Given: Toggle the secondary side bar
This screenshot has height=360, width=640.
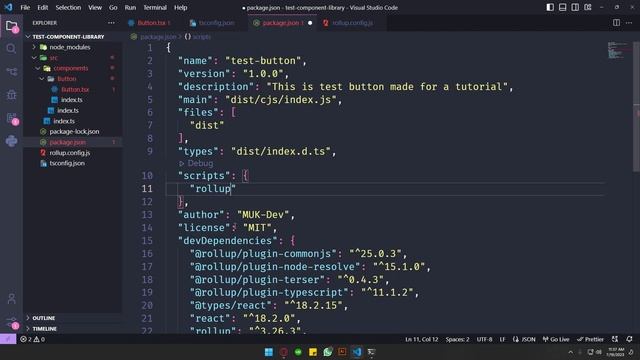Looking at the screenshot, I should [x=575, y=7].
